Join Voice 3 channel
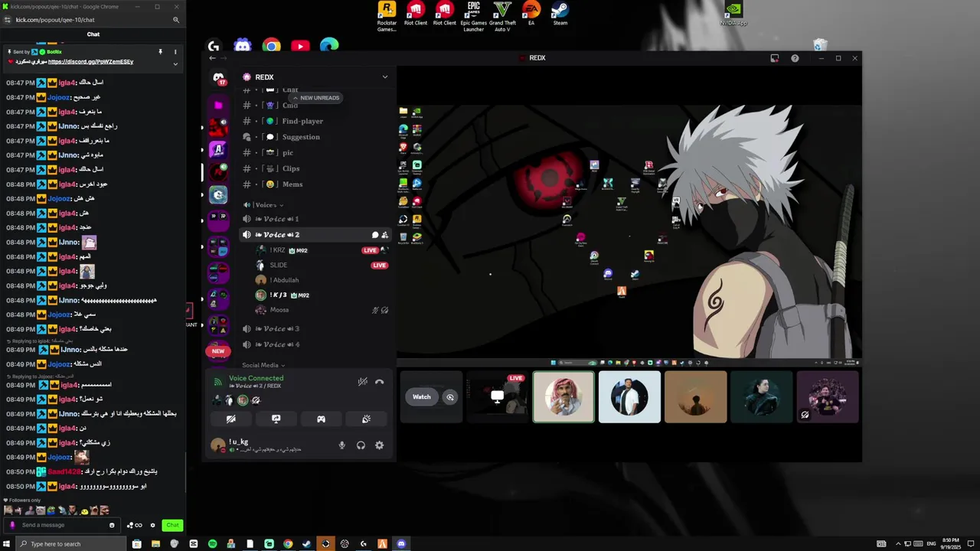The image size is (980, 551). tap(315, 328)
